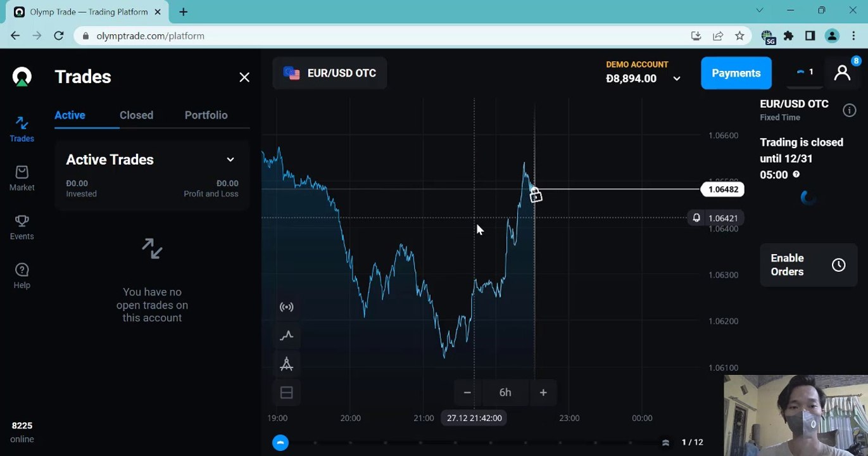Reload the Olymp Trade page
Image resolution: width=868 pixels, height=456 pixels.
(59, 36)
